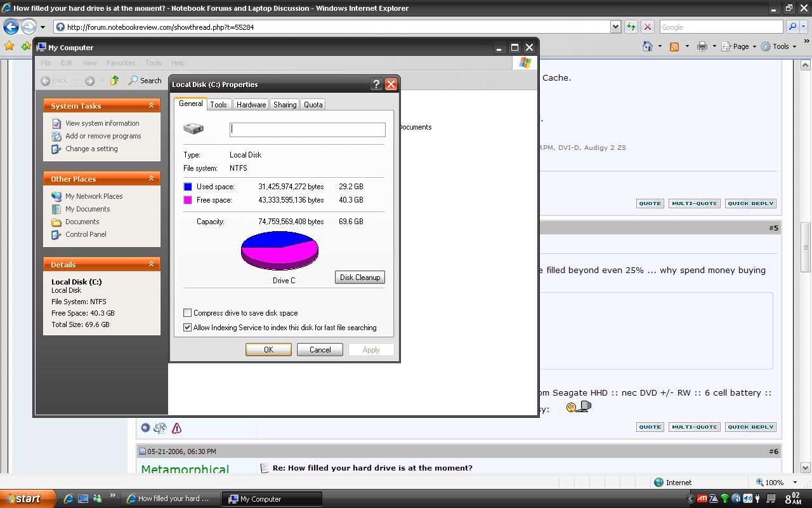Click the How filled your hard taskbar button
The width and height of the screenshot is (812, 508).
171,498
